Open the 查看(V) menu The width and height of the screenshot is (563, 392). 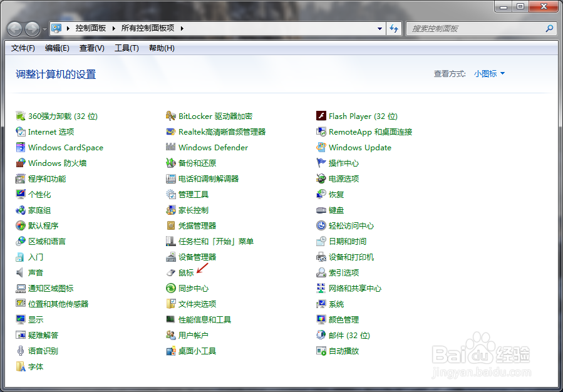92,48
